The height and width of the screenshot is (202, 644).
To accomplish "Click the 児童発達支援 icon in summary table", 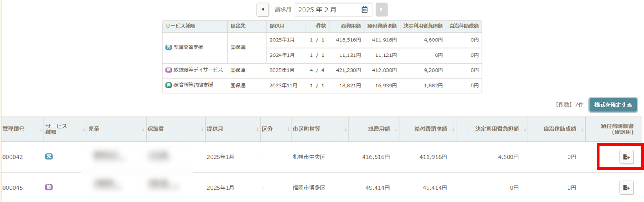I will coord(169,47).
